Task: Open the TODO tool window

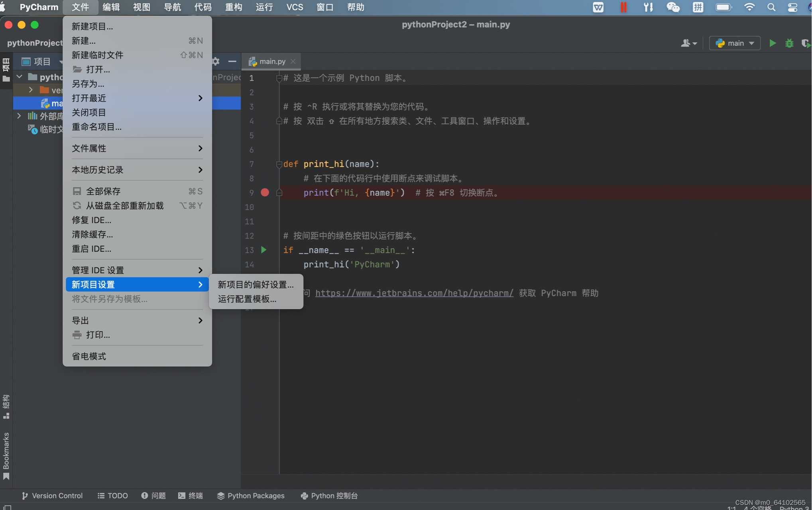Action: pyautogui.click(x=113, y=495)
